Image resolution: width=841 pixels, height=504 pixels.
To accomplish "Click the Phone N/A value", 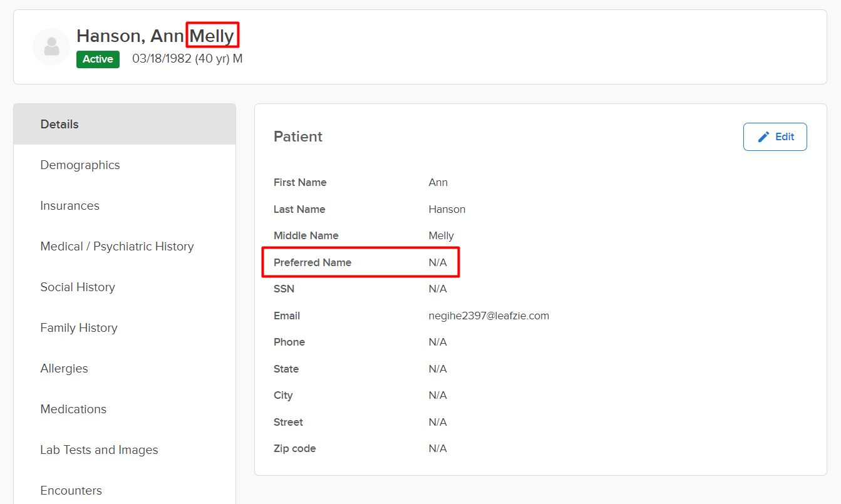I will pyautogui.click(x=438, y=342).
